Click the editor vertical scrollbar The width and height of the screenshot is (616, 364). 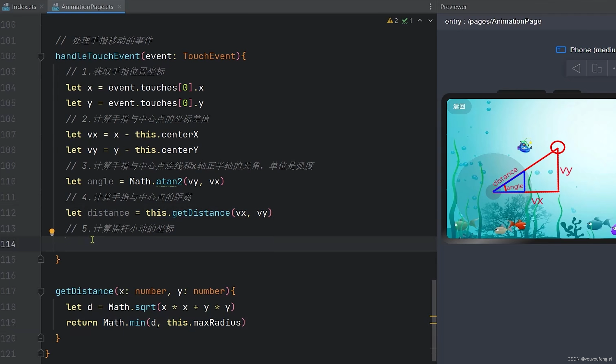point(434,320)
